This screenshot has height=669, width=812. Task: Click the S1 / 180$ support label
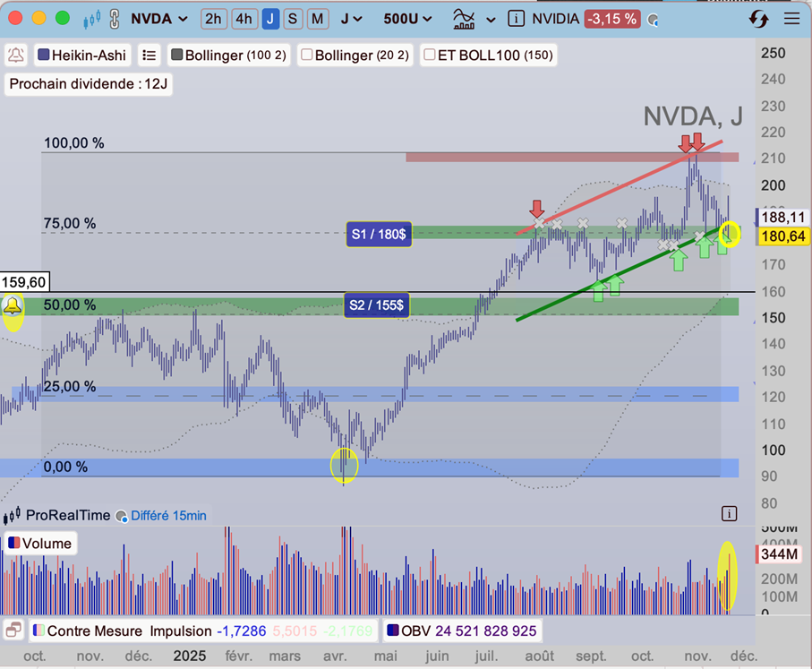pyautogui.click(x=379, y=235)
